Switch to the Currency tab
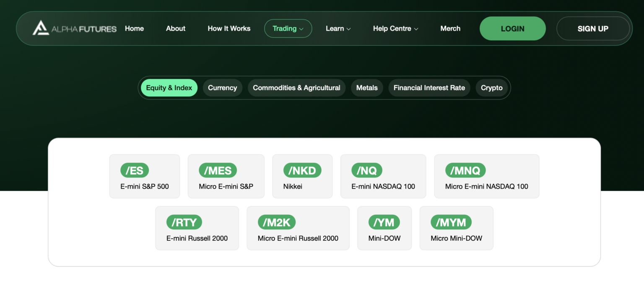 point(223,88)
